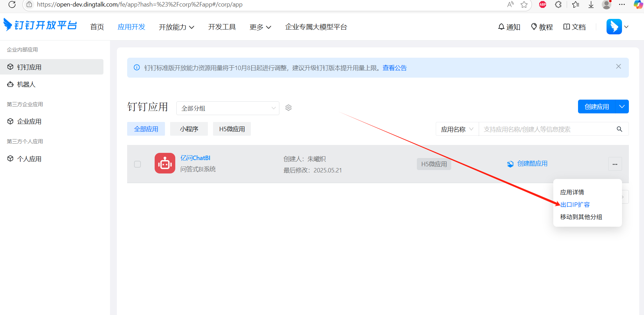Switch to the 小程序 tab
Screen dimensions: 644x315
(x=189, y=129)
